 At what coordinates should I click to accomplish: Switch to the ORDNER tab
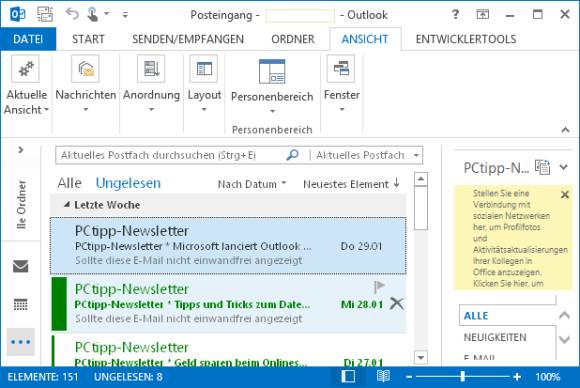pyautogui.click(x=293, y=39)
